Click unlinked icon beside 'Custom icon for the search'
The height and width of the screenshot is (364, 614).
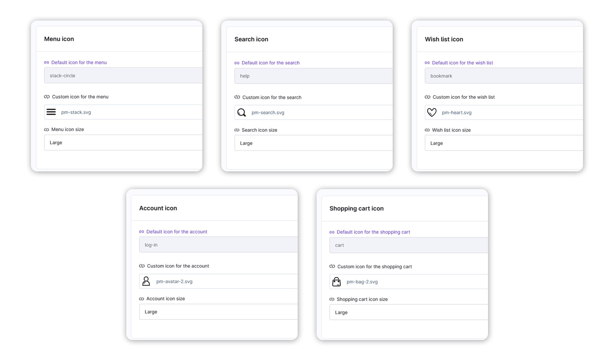tap(237, 97)
